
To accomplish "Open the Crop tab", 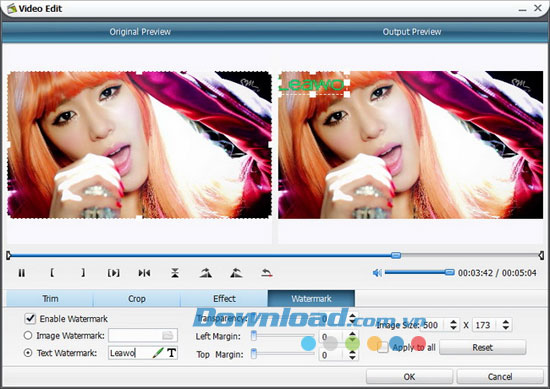I will (x=137, y=299).
